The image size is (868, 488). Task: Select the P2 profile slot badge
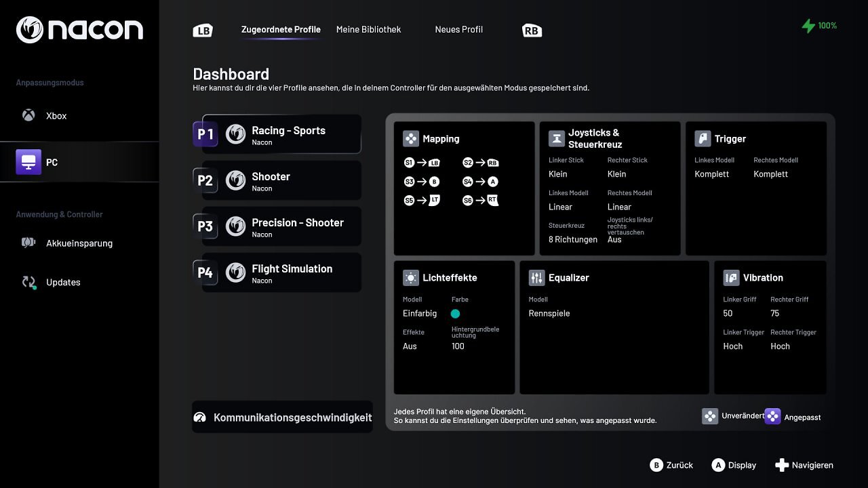(x=205, y=180)
